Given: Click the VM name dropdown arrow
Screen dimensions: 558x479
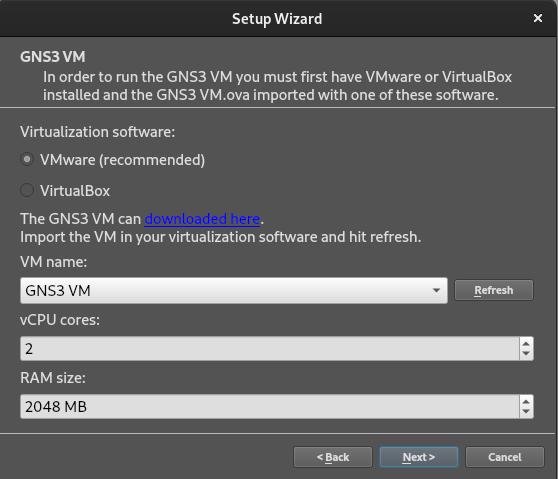Looking at the screenshot, I should pos(436,291).
